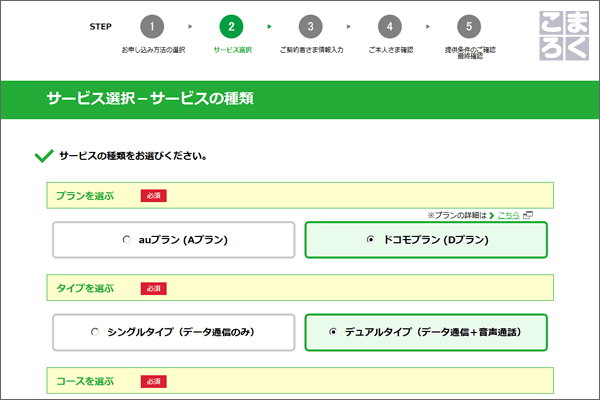Click the green checkmark beside サービスの種類
600x400 pixels.
44,156
